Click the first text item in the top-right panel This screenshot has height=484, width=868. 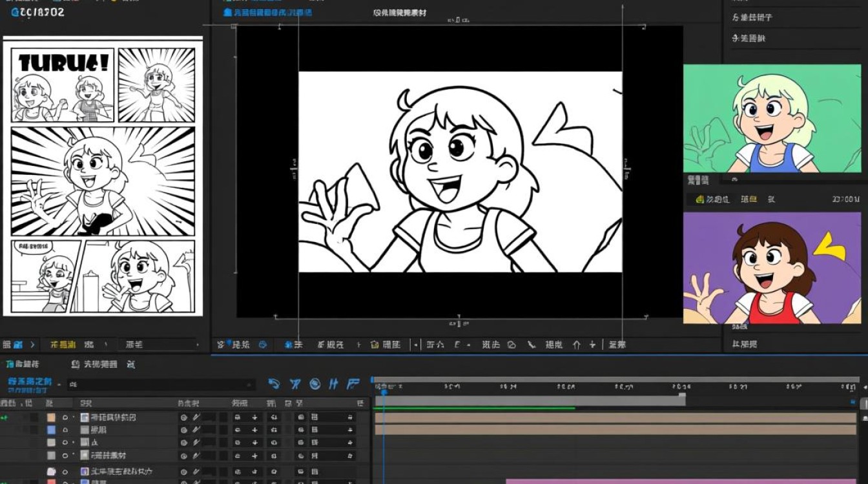pos(752,17)
